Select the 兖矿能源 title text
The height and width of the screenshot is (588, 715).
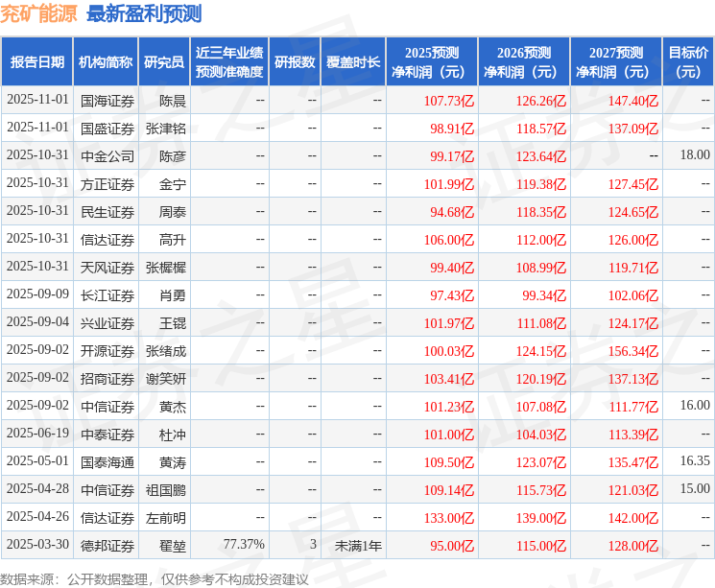tap(38, 13)
